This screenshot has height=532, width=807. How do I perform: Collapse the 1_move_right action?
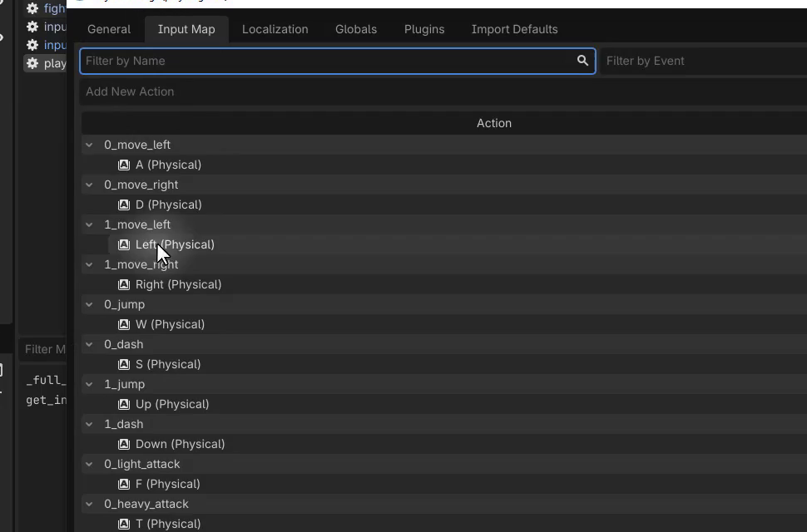coord(89,264)
